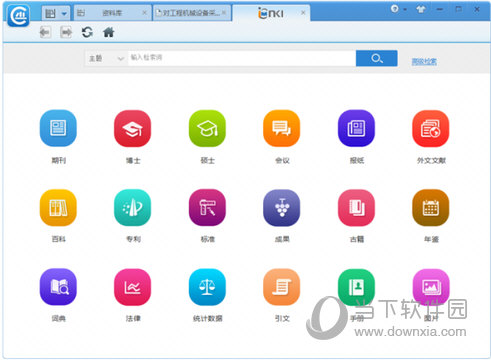Maximize the E-Study window

coord(459,9)
